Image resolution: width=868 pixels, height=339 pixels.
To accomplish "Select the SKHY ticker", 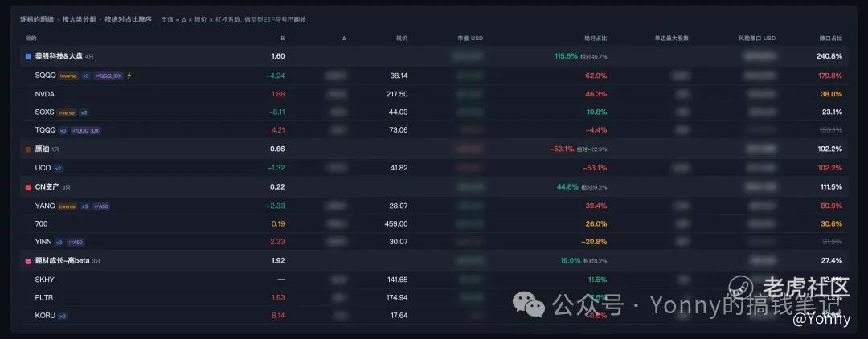I will [44, 280].
